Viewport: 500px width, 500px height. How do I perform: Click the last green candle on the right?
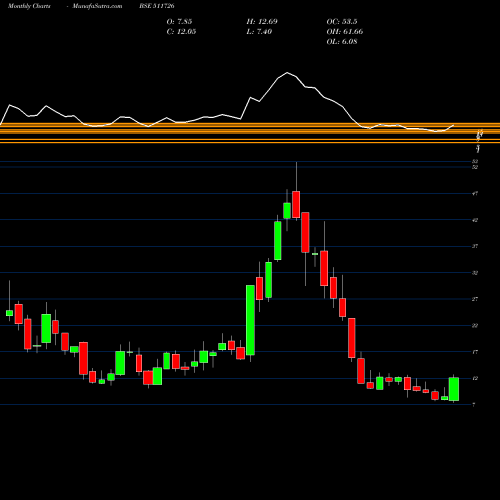click(x=454, y=389)
